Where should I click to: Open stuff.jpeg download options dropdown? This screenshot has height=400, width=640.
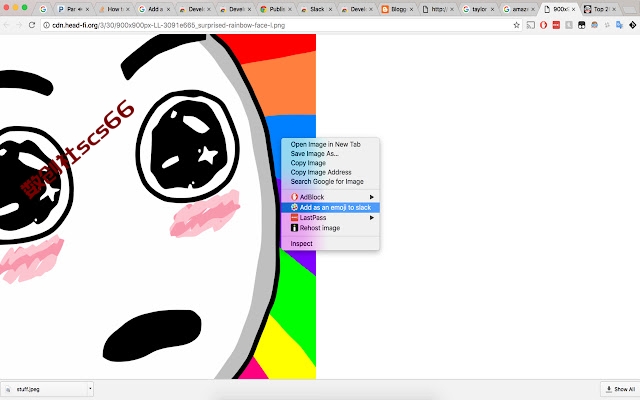coord(90,389)
